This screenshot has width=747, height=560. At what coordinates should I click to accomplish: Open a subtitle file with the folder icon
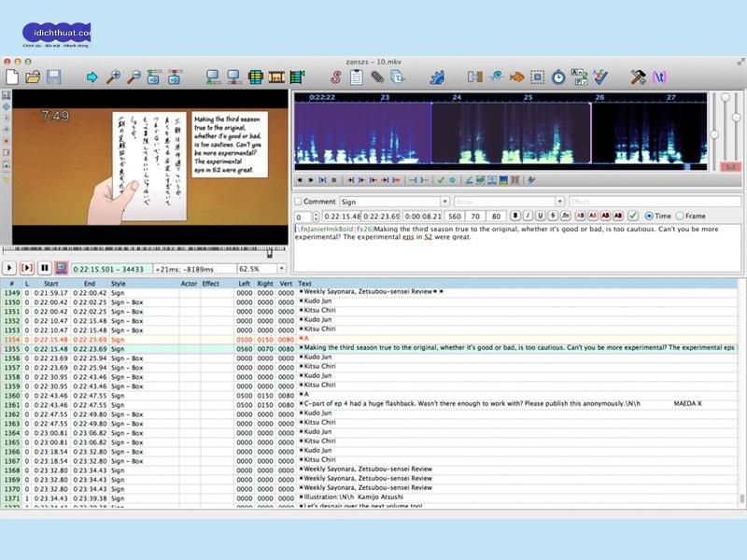pyautogui.click(x=33, y=77)
